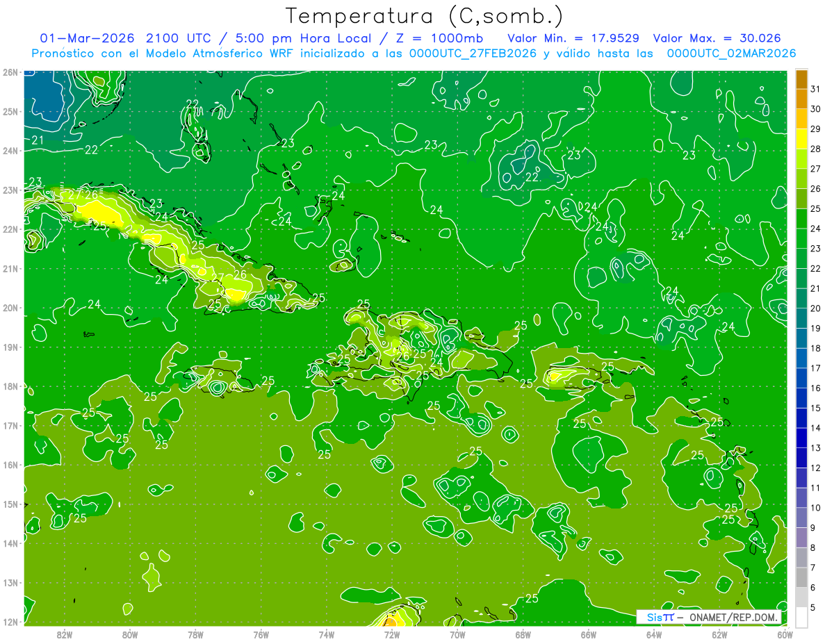Click the '70W' longitude axis label
Viewport: 834px width, 644px height.
(457, 634)
